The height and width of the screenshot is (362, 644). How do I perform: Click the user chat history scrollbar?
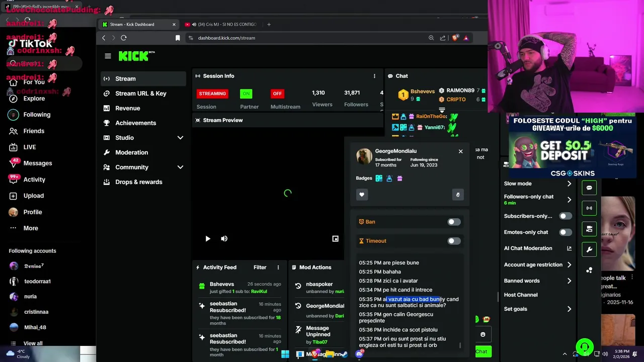pos(460,345)
